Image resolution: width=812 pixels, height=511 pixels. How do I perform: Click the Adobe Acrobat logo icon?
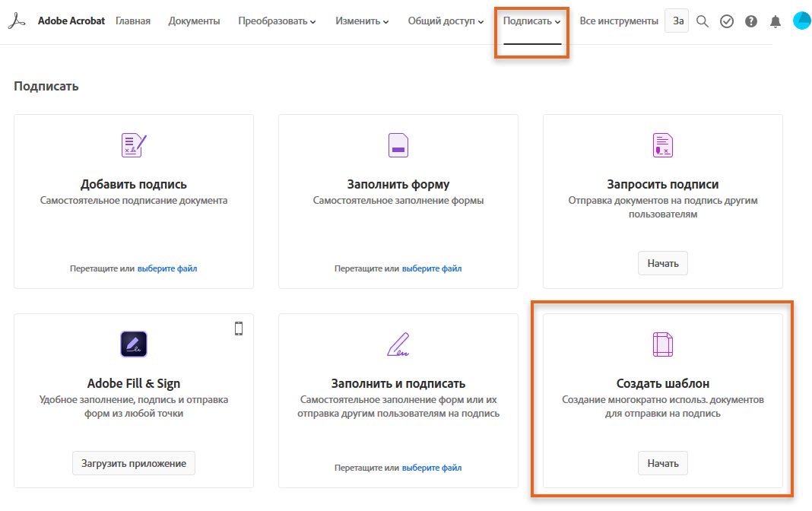[x=17, y=21]
